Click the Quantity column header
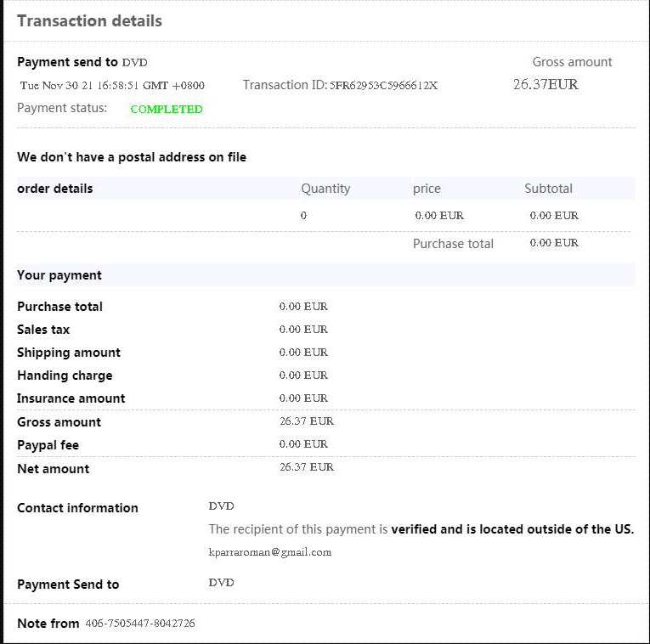The height and width of the screenshot is (644, 650). pos(325,189)
